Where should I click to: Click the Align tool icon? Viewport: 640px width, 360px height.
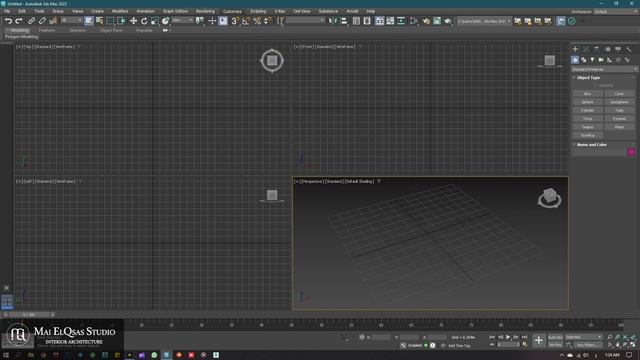(x=344, y=21)
